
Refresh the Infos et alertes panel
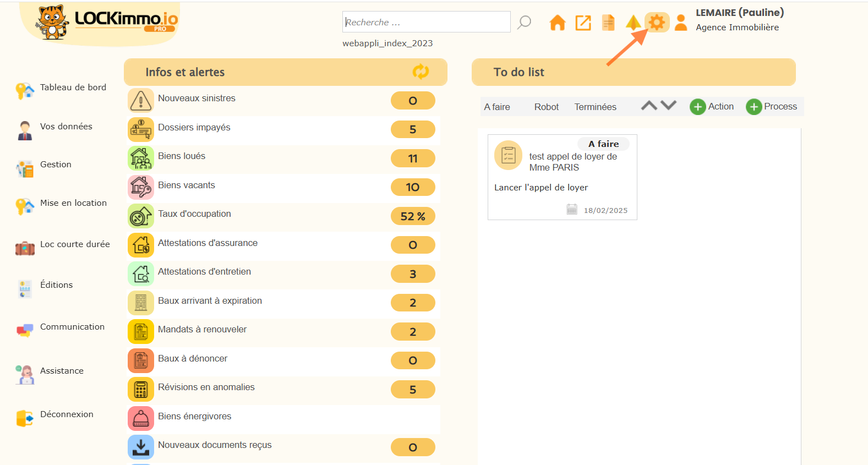(x=421, y=72)
